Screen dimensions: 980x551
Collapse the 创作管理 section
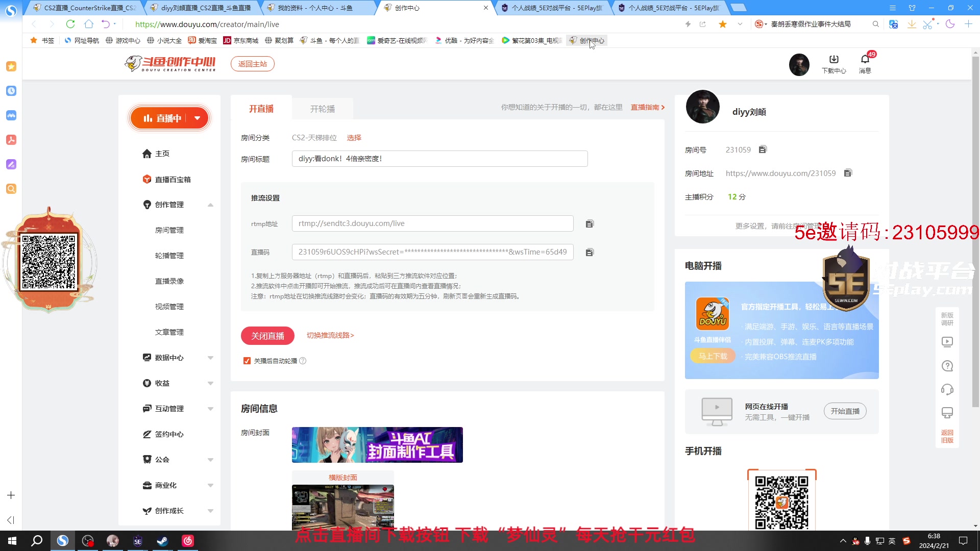coord(210,205)
